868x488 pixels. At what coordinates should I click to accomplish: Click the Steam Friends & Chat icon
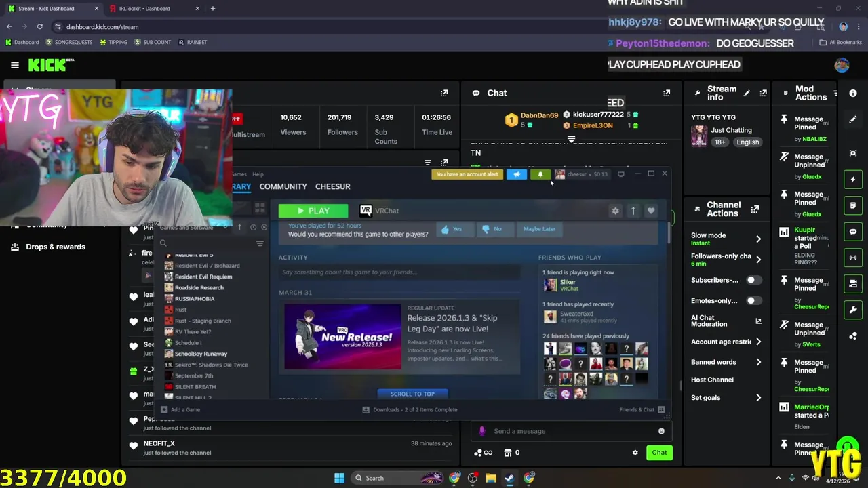(661, 409)
